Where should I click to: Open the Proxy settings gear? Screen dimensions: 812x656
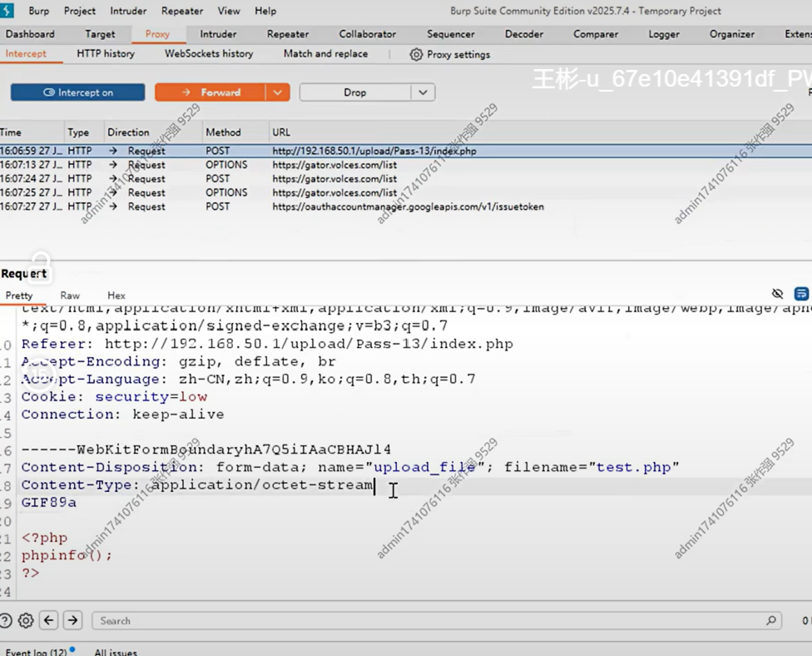tap(416, 54)
